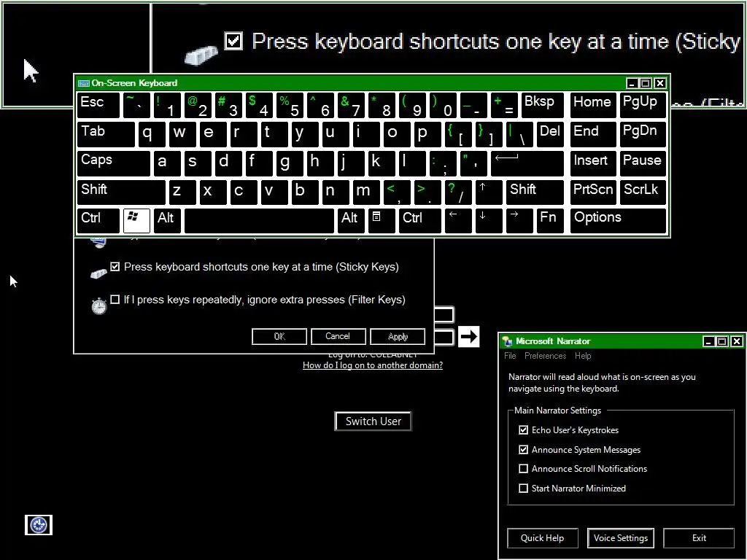The width and height of the screenshot is (747, 560).
Task: Tap the End key on On-Screen Keyboard
Action: point(593,134)
